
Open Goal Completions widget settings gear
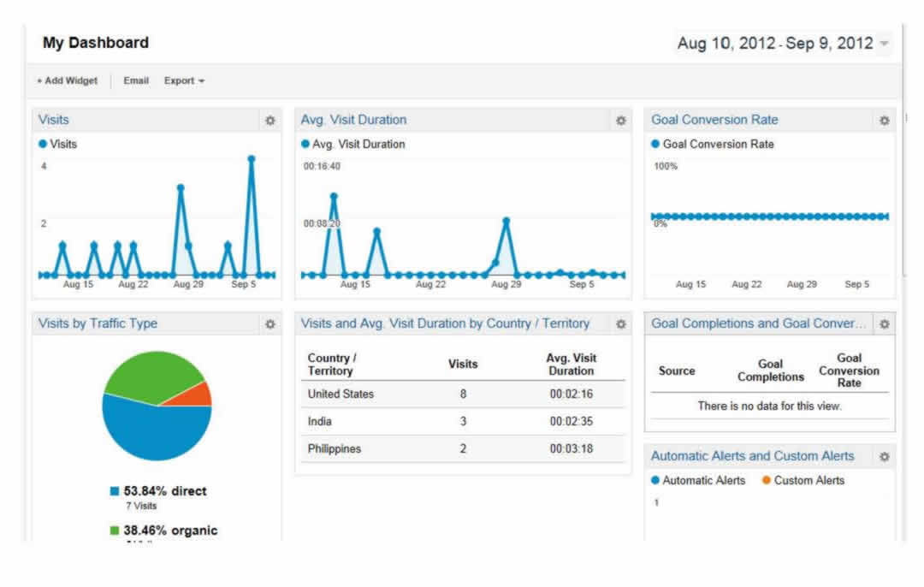885,324
